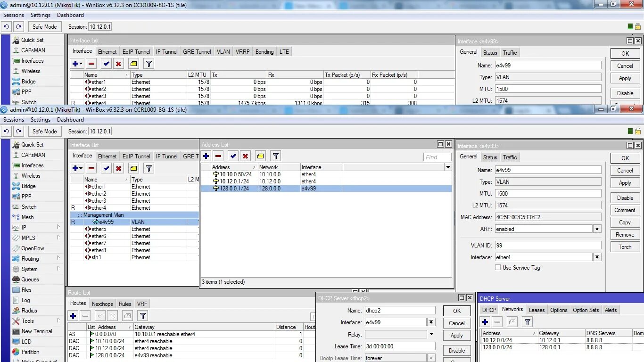Click the filter funnel icon in Address List toolbar

[276, 156]
